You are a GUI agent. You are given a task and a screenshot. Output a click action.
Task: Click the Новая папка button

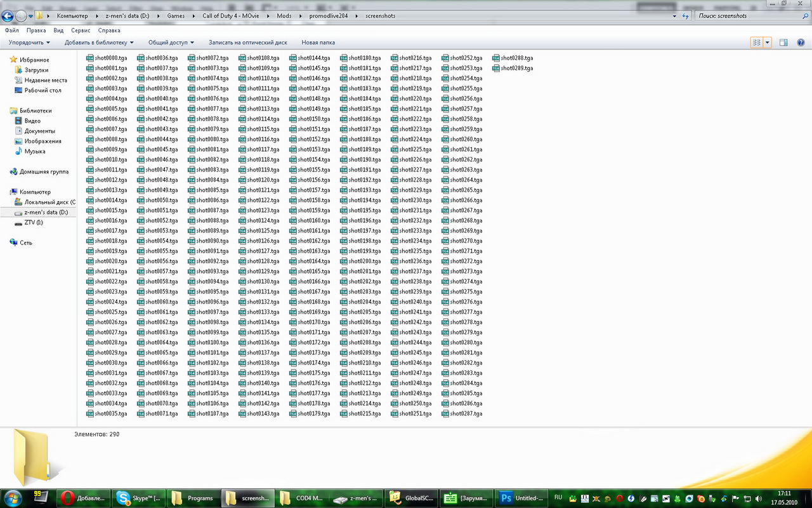[318, 43]
